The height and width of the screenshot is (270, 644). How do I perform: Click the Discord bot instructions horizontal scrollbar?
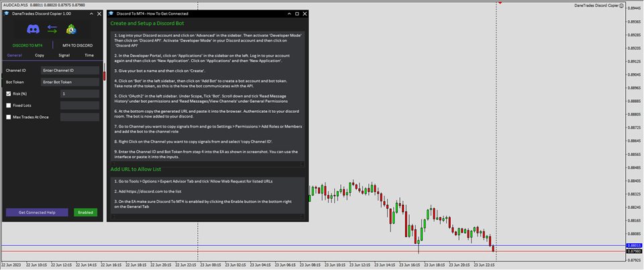tap(207, 164)
